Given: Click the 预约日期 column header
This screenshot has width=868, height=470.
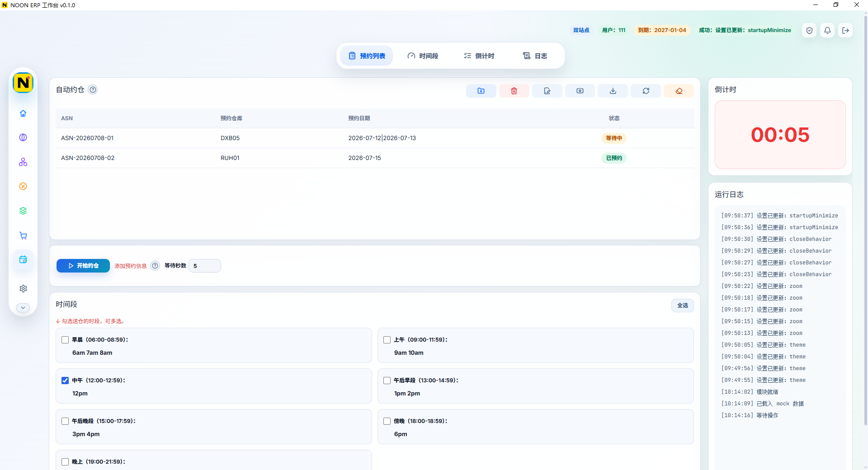Looking at the screenshot, I should (359, 118).
